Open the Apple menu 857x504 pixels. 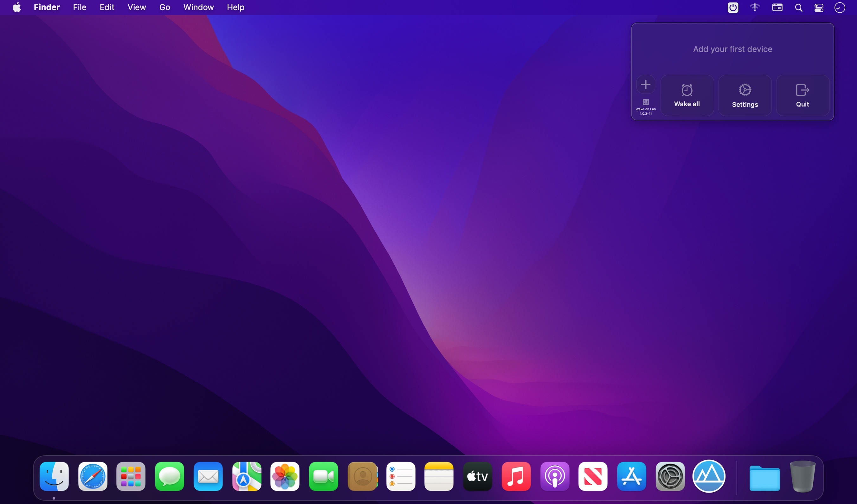(x=17, y=7)
